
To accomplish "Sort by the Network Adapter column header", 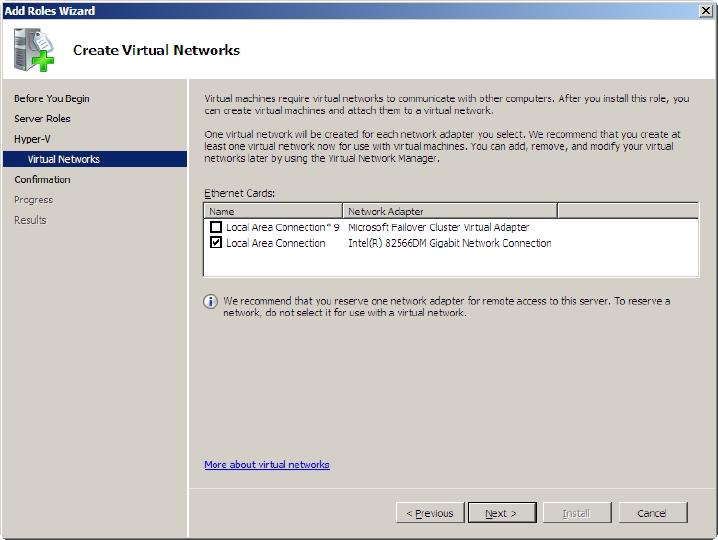I will pyautogui.click(x=450, y=211).
